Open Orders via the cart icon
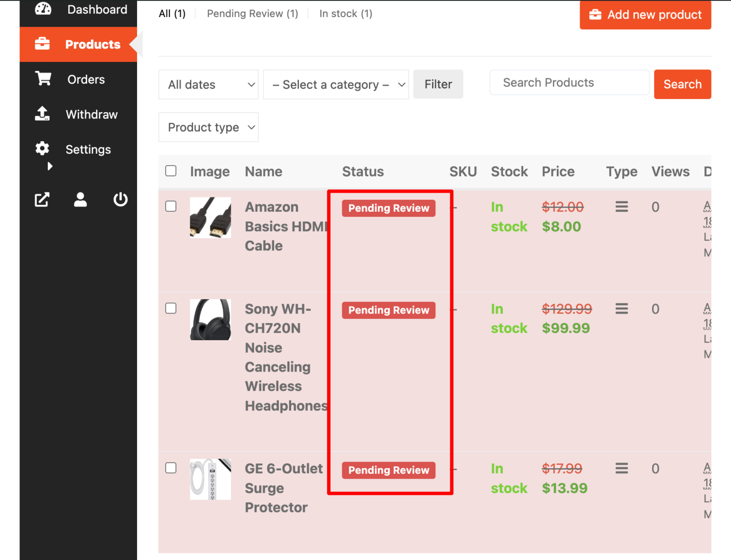The height and width of the screenshot is (560, 731). [42, 79]
